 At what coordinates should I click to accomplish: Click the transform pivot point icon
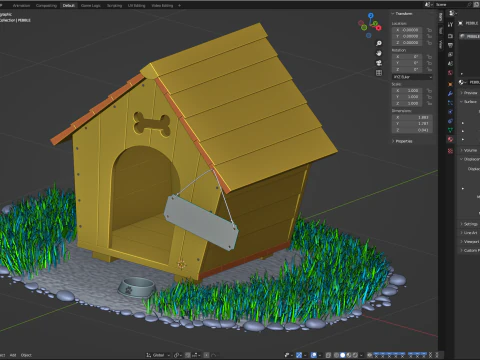pyautogui.click(x=178, y=355)
